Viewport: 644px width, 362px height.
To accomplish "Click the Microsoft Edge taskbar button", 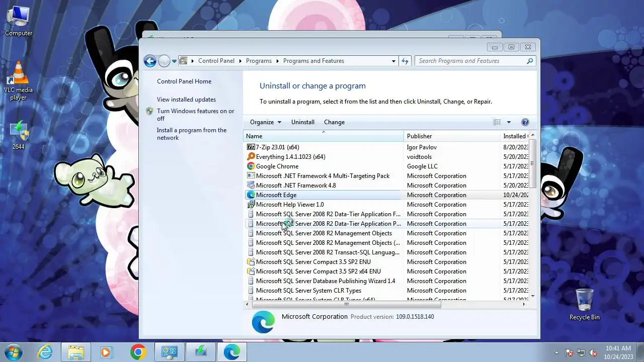I will 232,352.
